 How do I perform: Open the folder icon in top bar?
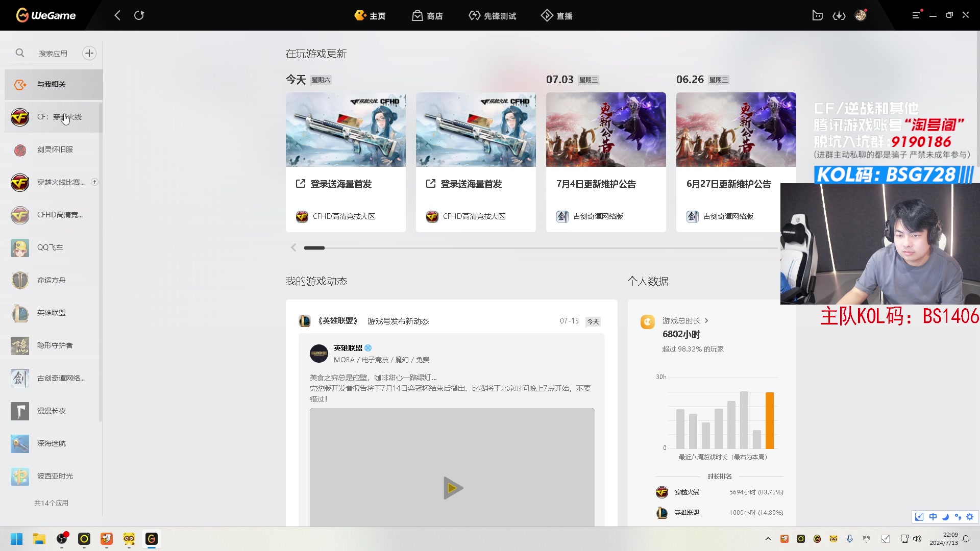[x=818, y=15]
